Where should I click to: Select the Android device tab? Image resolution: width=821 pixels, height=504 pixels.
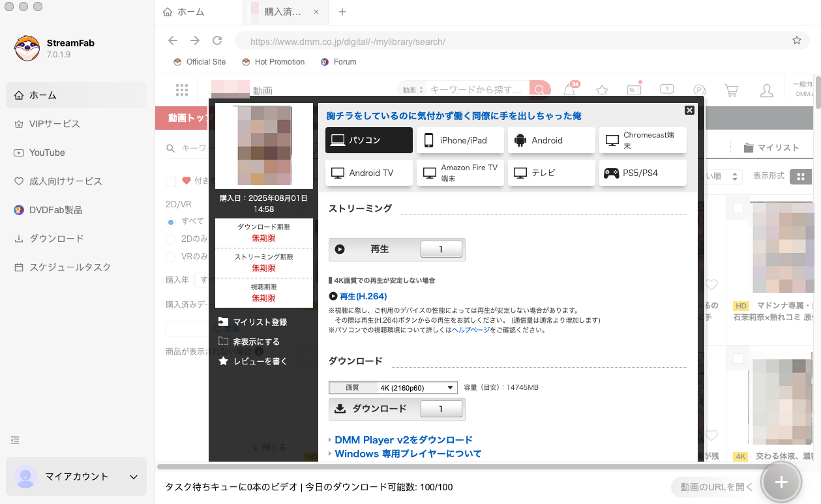552,140
